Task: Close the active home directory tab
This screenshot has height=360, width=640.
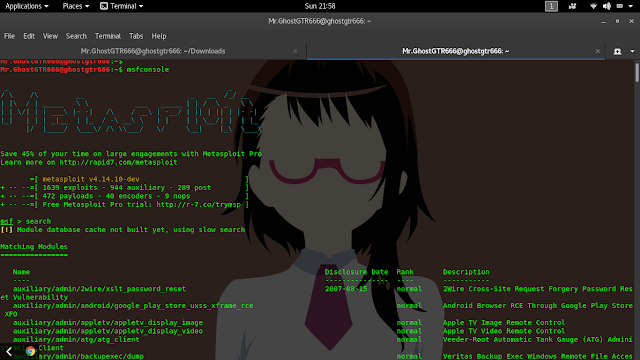Action: click(598, 51)
